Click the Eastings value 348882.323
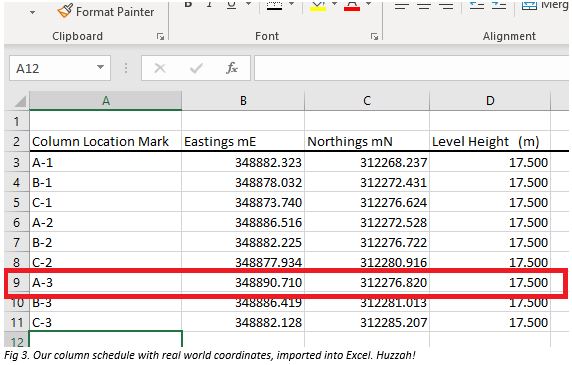Image resolution: width=572 pixels, height=365 pixels. click(x=243, y=162)
